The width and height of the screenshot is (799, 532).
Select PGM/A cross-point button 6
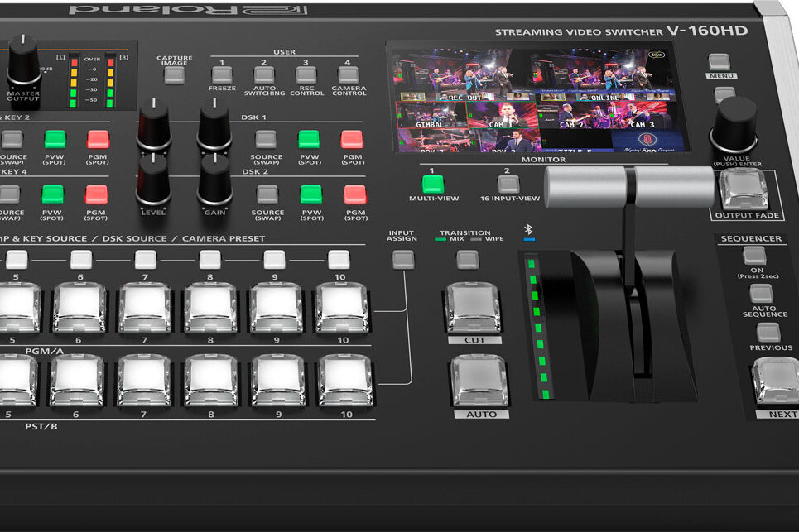coord(79,309)
